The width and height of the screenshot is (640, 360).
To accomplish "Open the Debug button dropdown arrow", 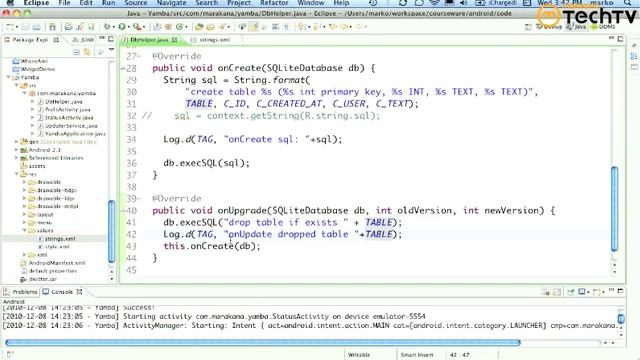I will coord(114,27).
